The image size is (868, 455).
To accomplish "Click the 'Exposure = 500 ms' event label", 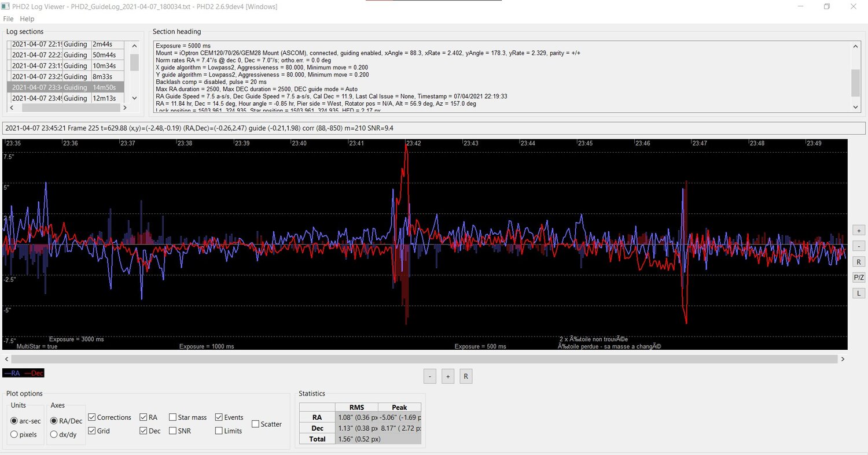I will pyautogui.click(x=480, y=346).
